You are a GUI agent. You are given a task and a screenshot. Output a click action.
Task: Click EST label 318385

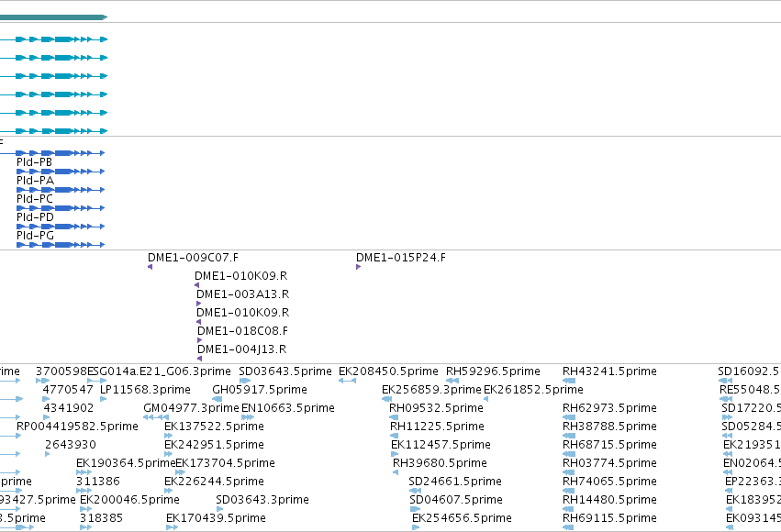pyautogui.click(x=101, y=518)
